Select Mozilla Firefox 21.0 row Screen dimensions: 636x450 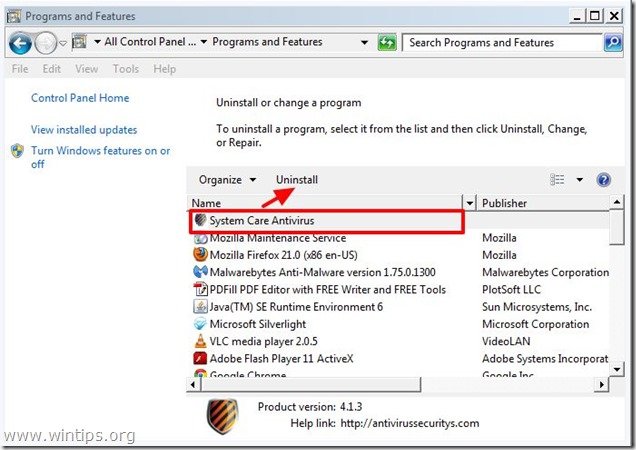click(400, 255)
